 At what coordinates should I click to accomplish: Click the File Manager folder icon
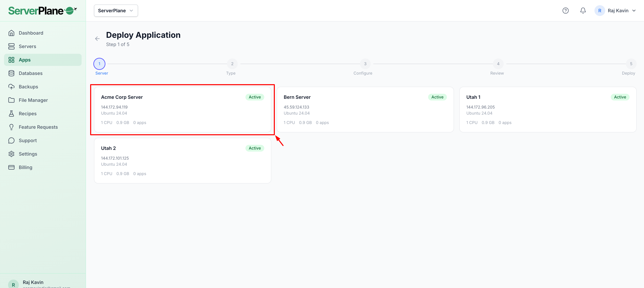point(11,100)
